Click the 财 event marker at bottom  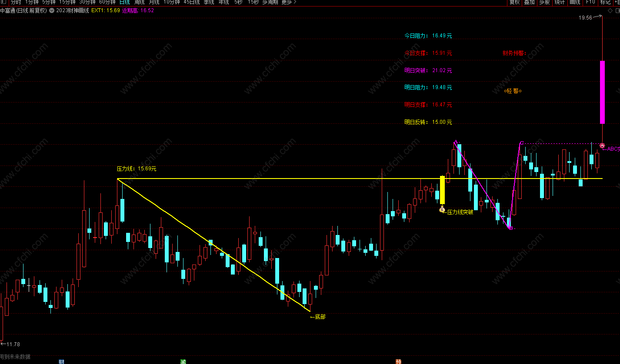click(61, 361)
